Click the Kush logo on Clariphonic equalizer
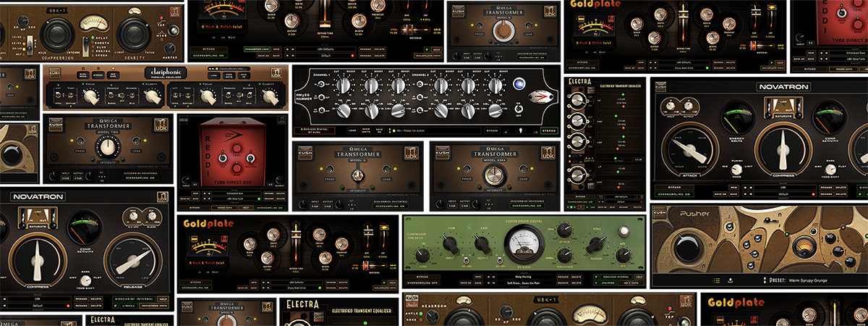This screenshot has height=326, width=868. (55, 72)
